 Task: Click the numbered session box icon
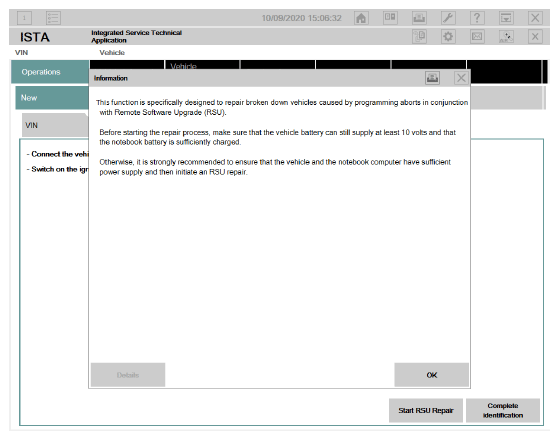[25, 18]
